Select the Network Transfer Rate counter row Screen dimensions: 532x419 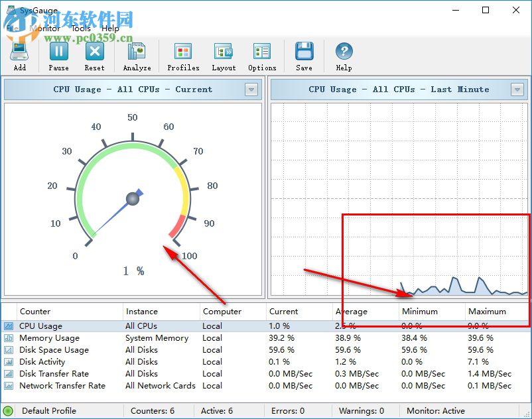[266, 385]
